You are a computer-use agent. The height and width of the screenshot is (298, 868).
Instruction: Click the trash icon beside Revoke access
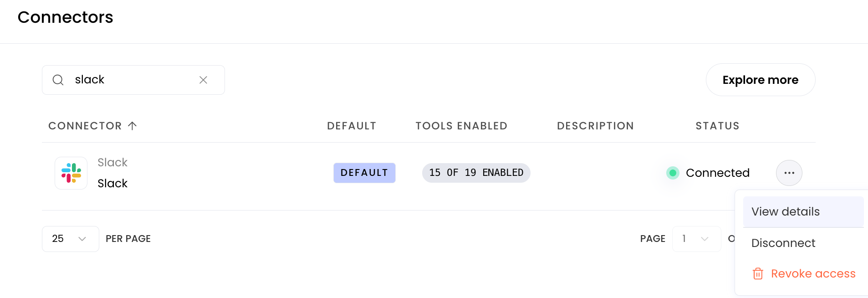(x=758, y=273)
